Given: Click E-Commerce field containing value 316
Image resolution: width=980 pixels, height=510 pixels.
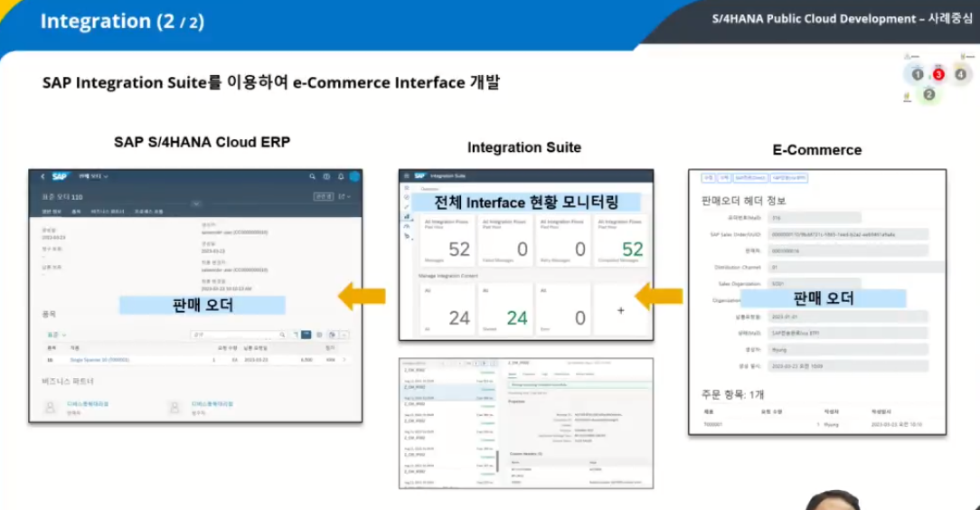Looking at the screenshot, I should [x=815, y=218].
